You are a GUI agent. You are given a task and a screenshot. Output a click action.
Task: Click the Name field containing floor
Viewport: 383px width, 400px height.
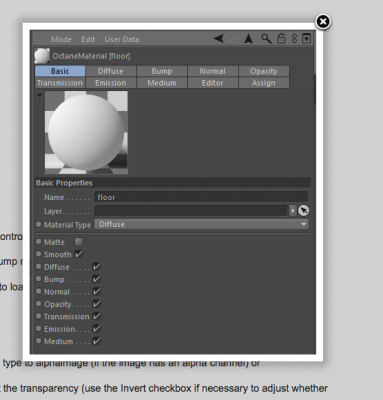pyautogui.click(x=201, y=197)
